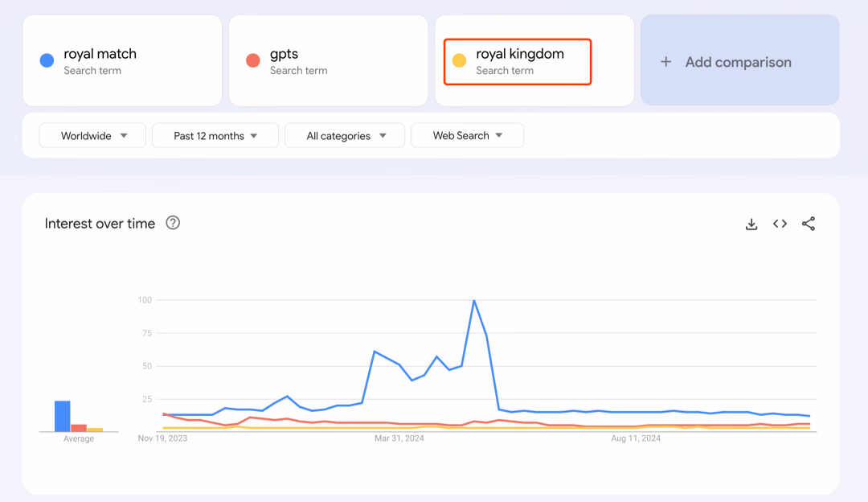Click the 100 y-axis label
Viewport: 868px width, 502px height.
[145, 300]
